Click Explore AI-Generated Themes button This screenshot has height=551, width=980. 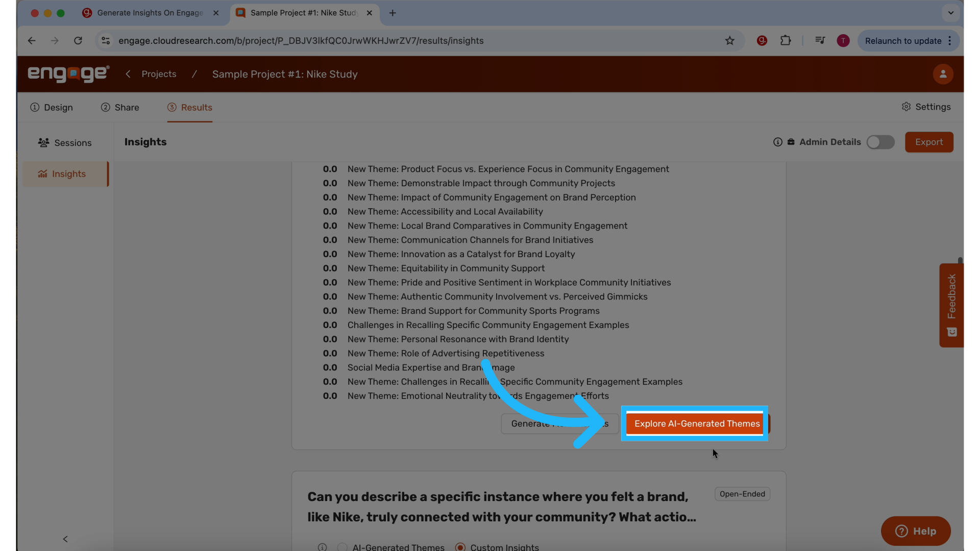697,423
